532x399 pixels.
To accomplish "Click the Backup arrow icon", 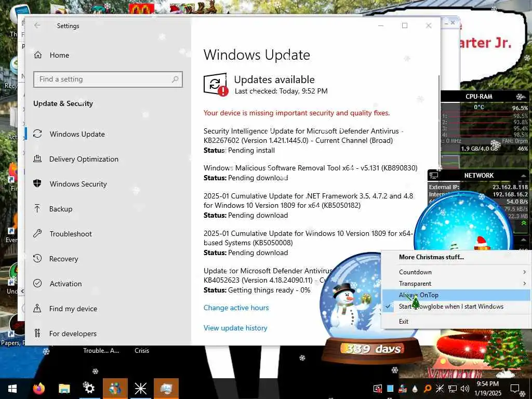I will point(37,209).
